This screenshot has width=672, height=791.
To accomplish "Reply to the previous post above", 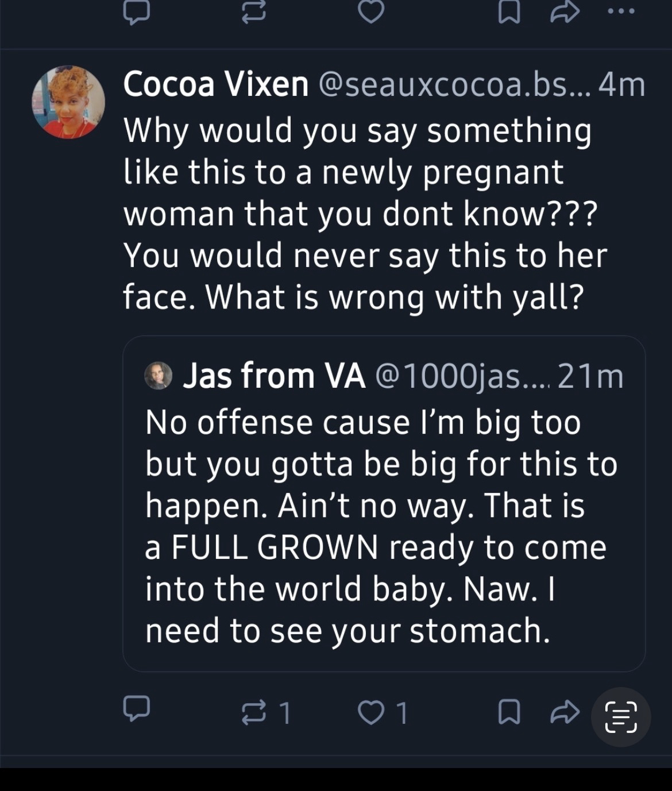I will 137,13.
